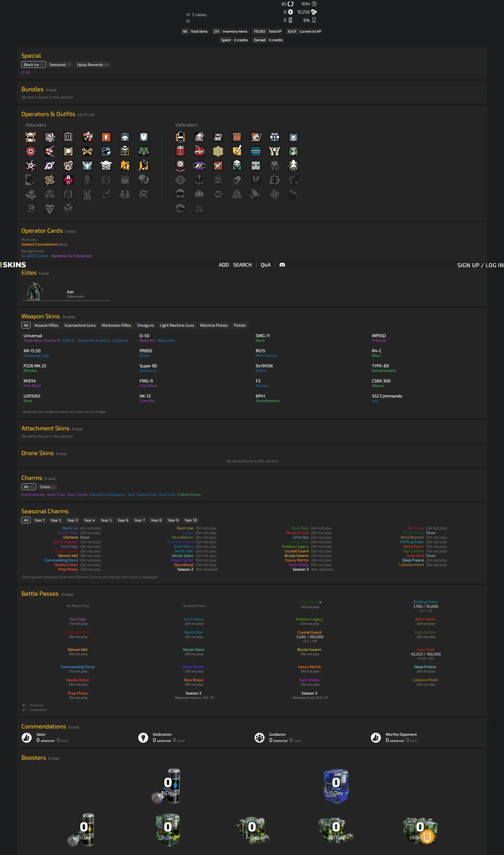Open the Discord icon in navigation bar
Image resolution: width=504 pixels, height=855 pixels.
click(282, 265)
